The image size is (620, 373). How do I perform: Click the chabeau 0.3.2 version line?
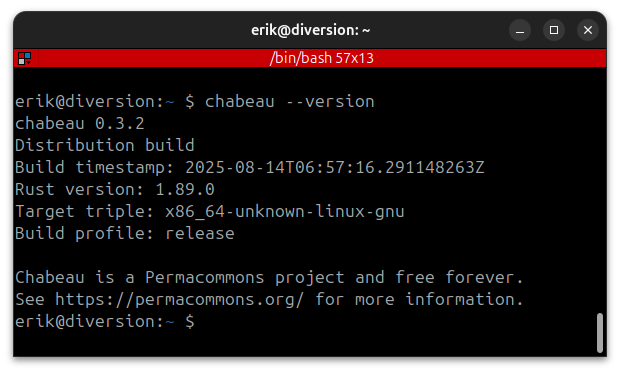coord(79,124)
